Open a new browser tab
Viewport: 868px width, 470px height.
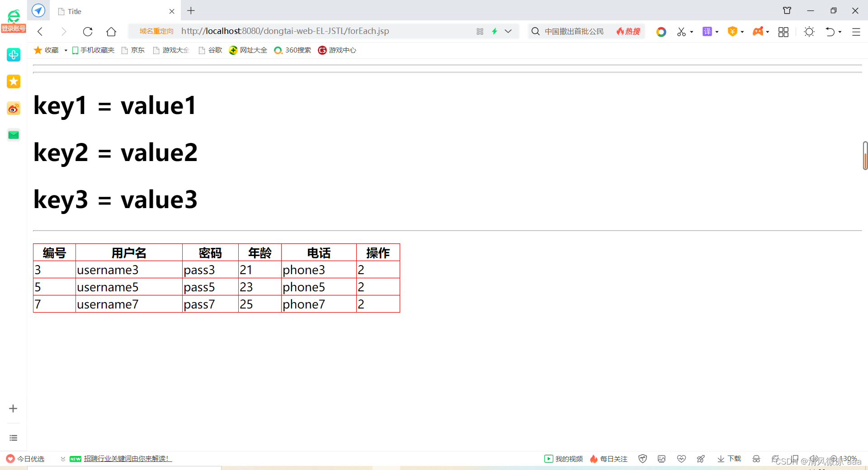coord(191,11)
